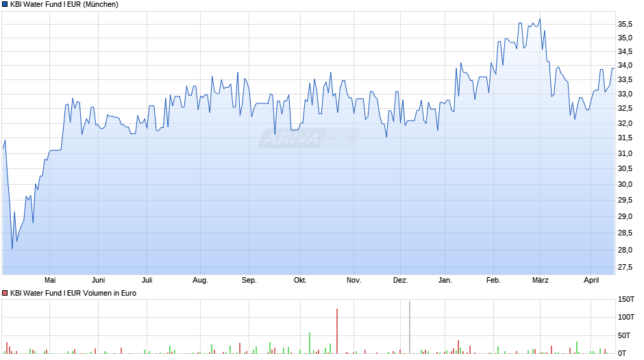
Task: Click the 'Sep.' month label
Action: [x=249, y=280]
